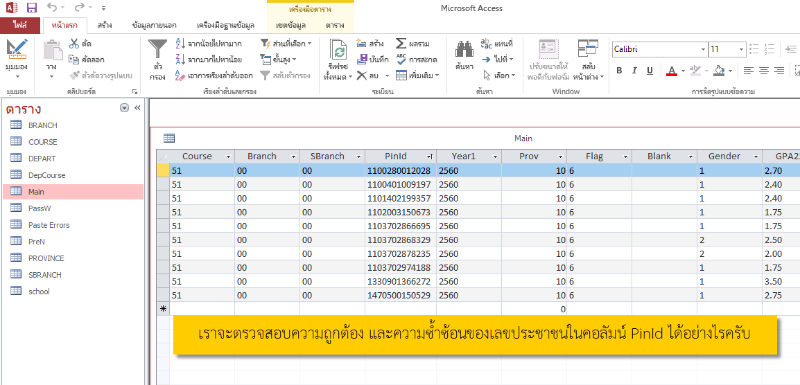The height and width of the screenshot is (385, 800).
Task: Click Switch Windows (สลับหน้าต่าง) icon
Action: coord(588,49)
